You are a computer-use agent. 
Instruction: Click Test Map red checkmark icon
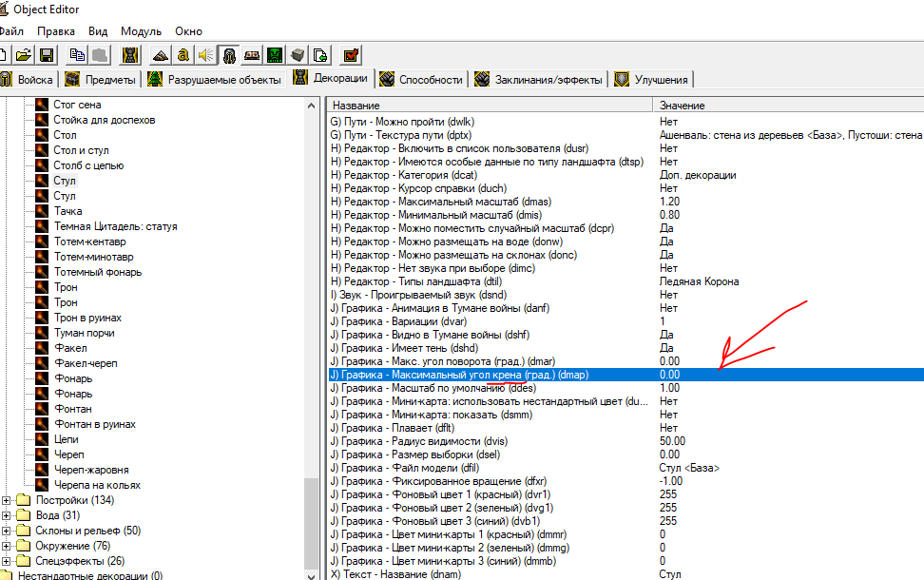click(x=351, y=55)
